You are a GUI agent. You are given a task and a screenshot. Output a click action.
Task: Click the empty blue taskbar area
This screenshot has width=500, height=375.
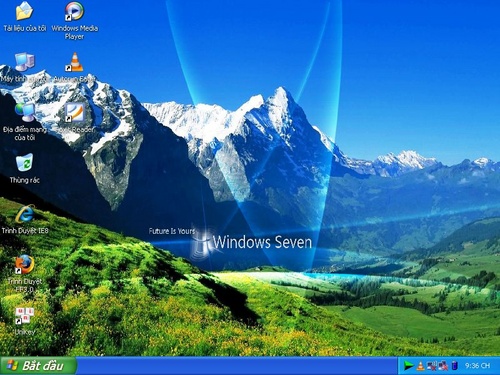(237, 366)
